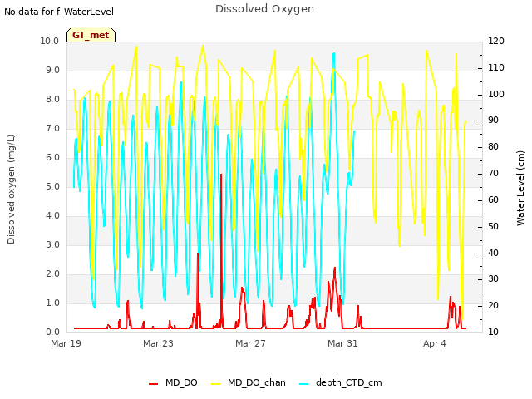Click the 'No data for f_WaterLevel' message

(59, 12)
